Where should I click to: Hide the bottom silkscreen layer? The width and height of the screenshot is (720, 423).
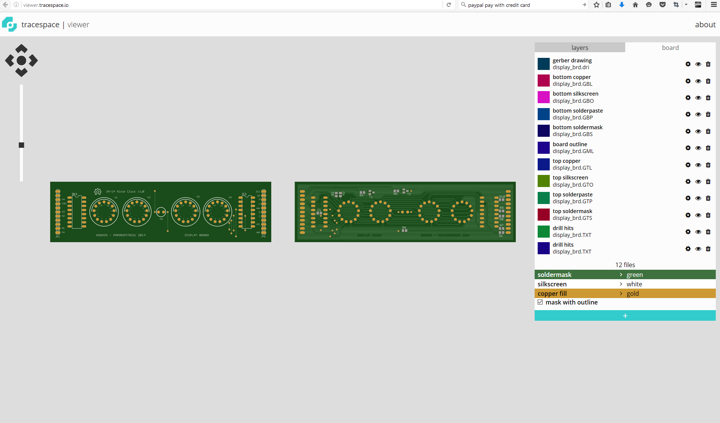[x=698, y=98]
